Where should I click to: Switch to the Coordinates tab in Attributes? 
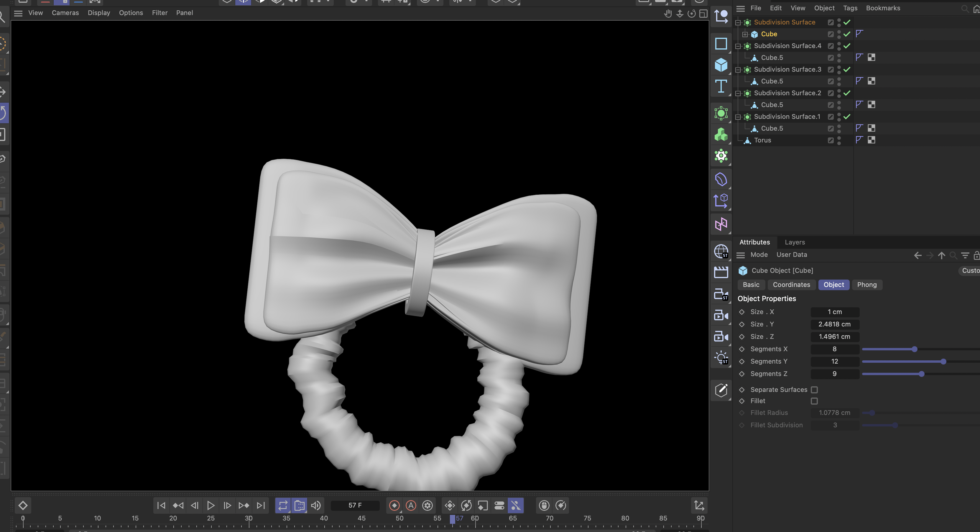pyautogui.click(x=791, y=285)
